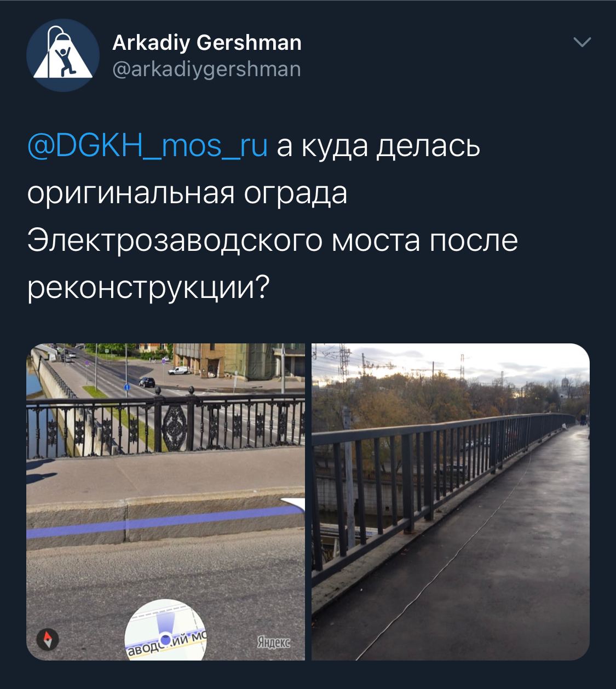616x689 pixels.
Task: Click the Arkadiy Gershman display name
Action: pyautogui.click(x=207, y=42)
